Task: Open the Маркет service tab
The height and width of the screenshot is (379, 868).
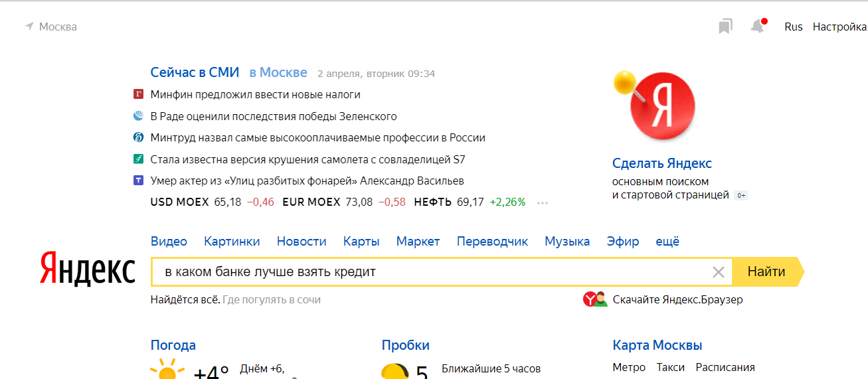Action: coord(418,242)
